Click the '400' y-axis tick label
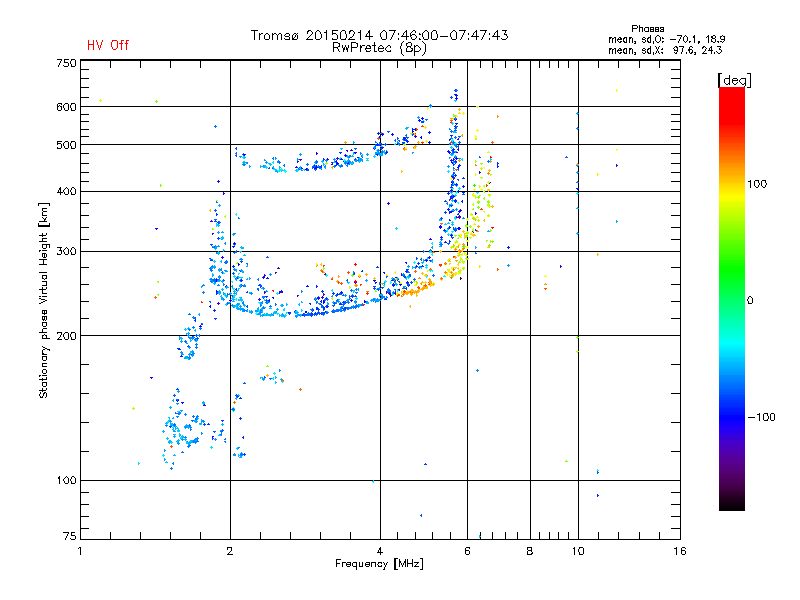Viewport: 800px width, 600px height. pos(66,192)
